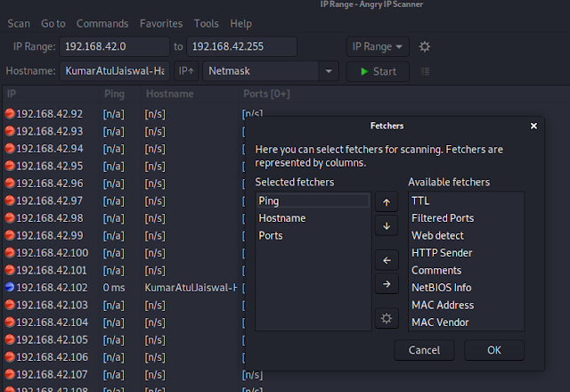Click Cancel in Fetchers dialog

coord(424,350)
